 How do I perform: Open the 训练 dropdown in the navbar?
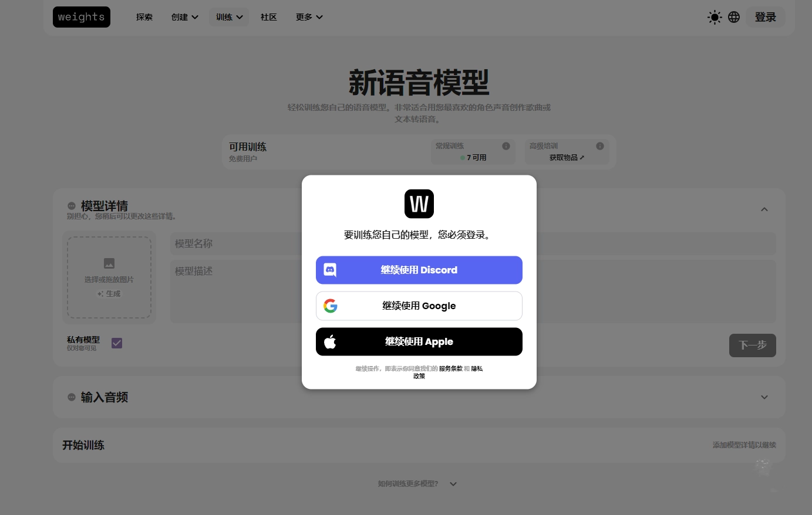tap(229, 17)
